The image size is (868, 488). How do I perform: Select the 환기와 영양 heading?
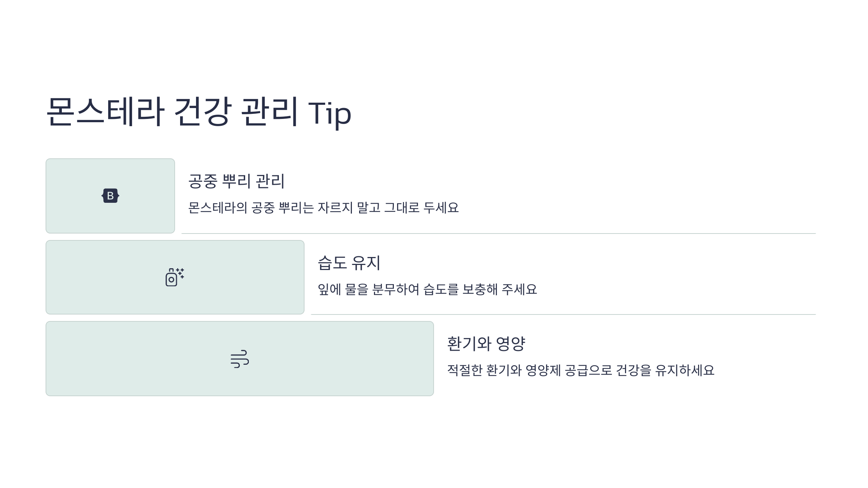click(x=486, y=344)
